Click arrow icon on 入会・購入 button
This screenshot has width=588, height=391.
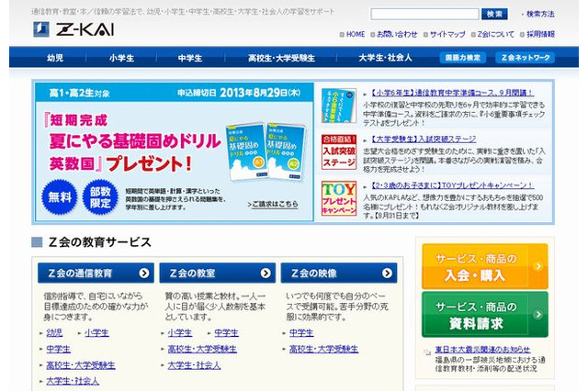[538, 266]
